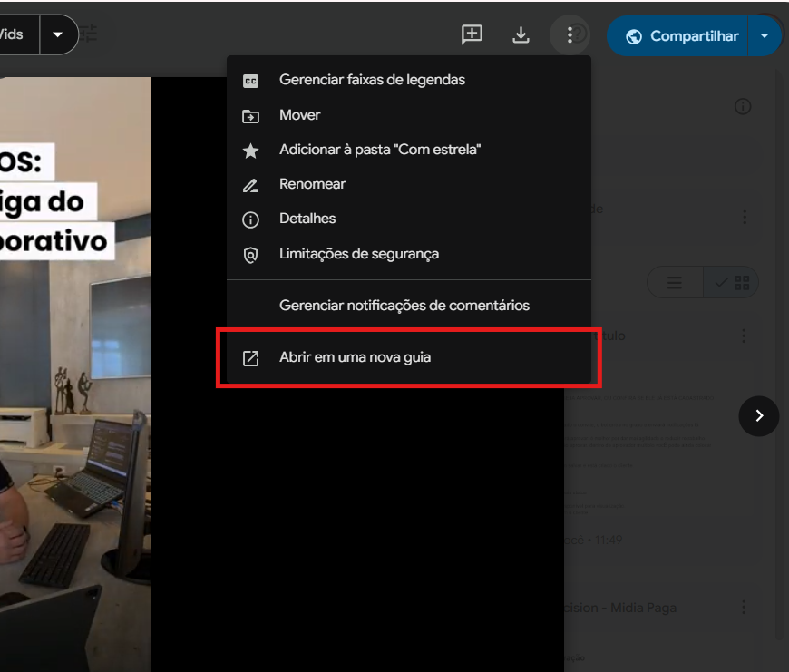Select Adicionar à pasta "Com estrela"

[379, 150]
